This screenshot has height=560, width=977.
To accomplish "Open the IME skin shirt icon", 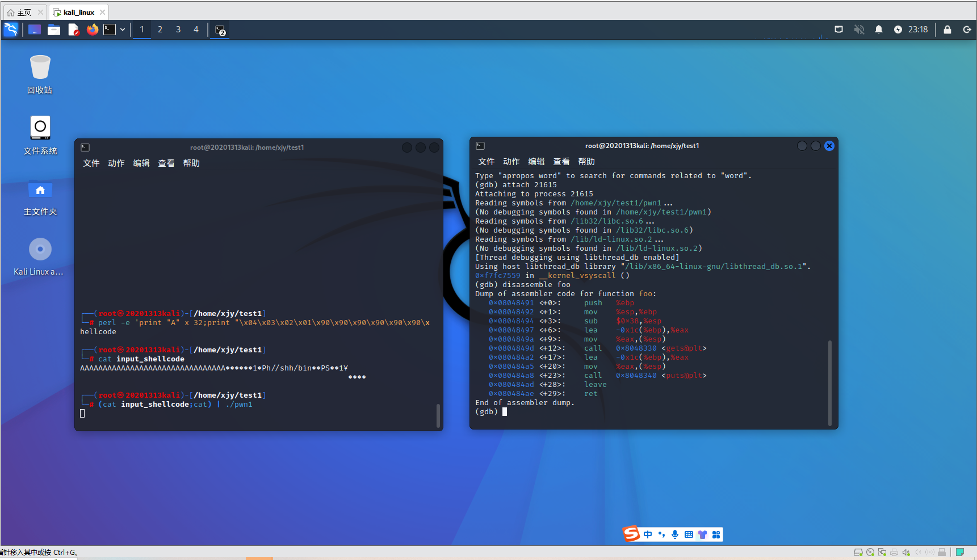I will (702, 534).
